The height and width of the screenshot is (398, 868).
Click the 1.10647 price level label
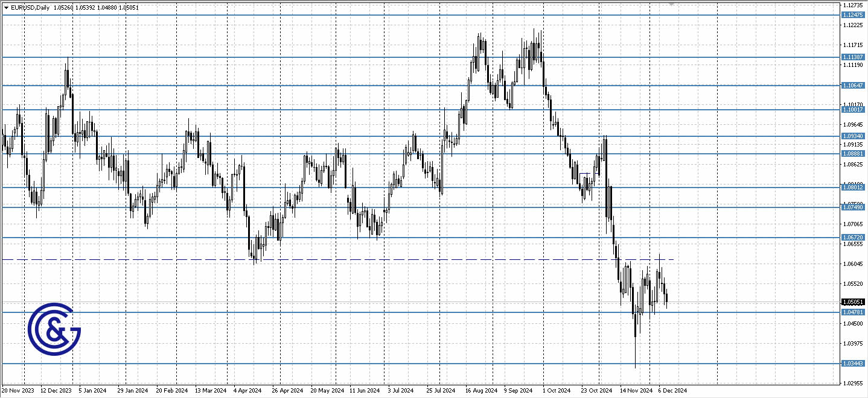852,87
